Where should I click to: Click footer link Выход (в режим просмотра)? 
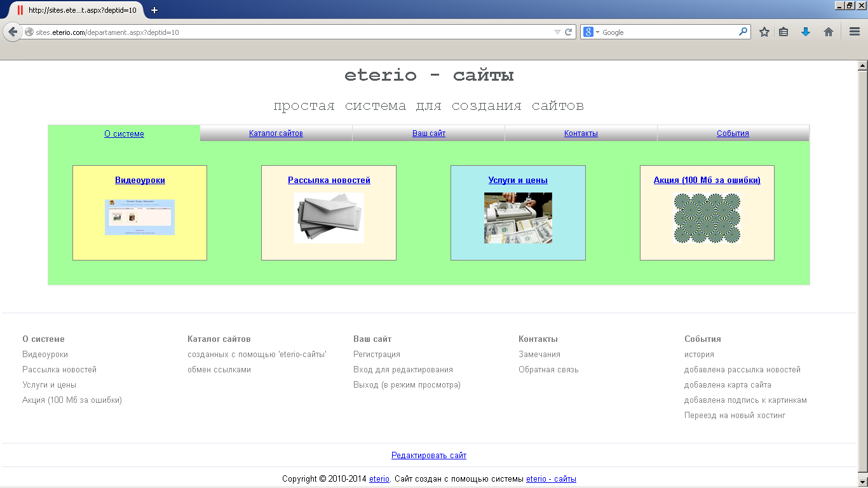(x=407, y=385)
